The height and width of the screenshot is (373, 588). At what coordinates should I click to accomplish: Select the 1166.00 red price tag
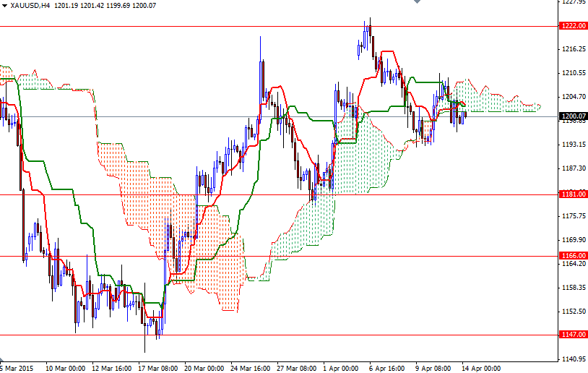(572, 256)
